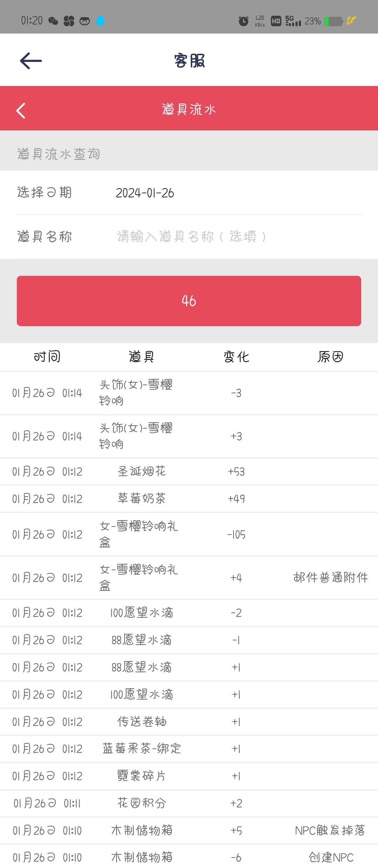Image resolution: width=378 pixels, height=868 pixels.
Task: Tap the pinwheel notification icon
Action: (x=69, y=21)
